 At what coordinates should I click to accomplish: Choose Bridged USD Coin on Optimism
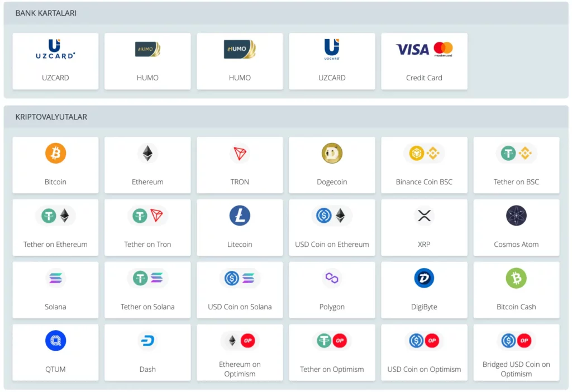point(516,353)
